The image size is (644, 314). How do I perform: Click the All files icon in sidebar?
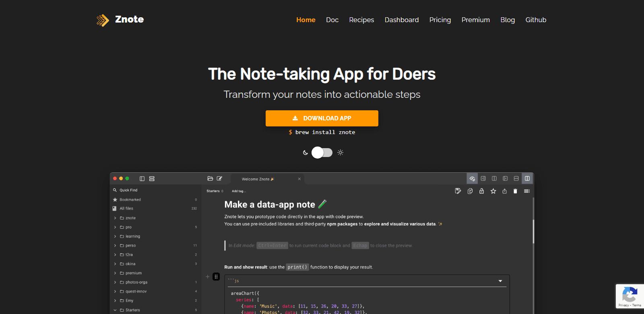[115, 209]
